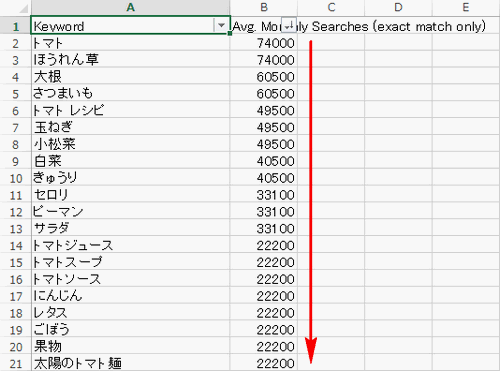Select the Keyword header cell
Viewport: 500px width, 371px height.
coord(130,25)
